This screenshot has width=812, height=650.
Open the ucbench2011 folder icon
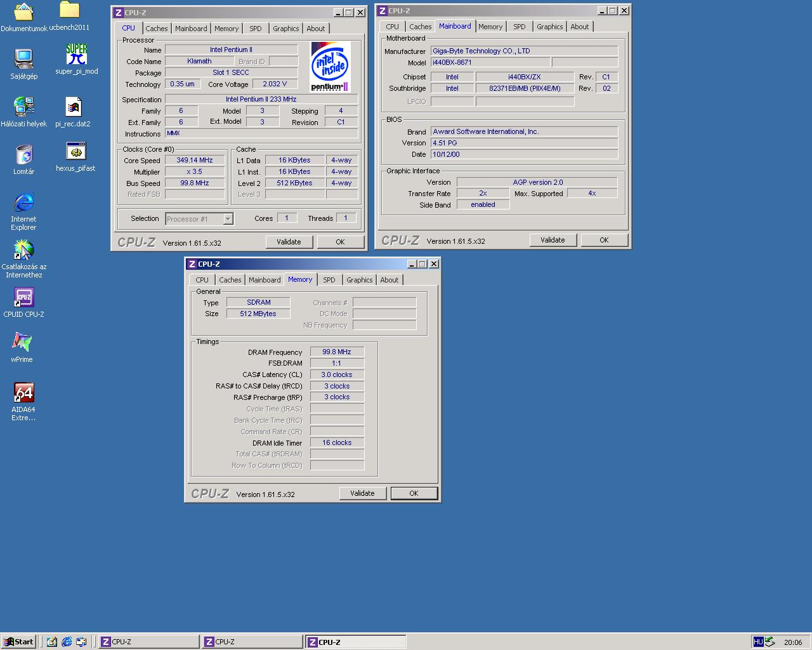[x=69, y=10]
